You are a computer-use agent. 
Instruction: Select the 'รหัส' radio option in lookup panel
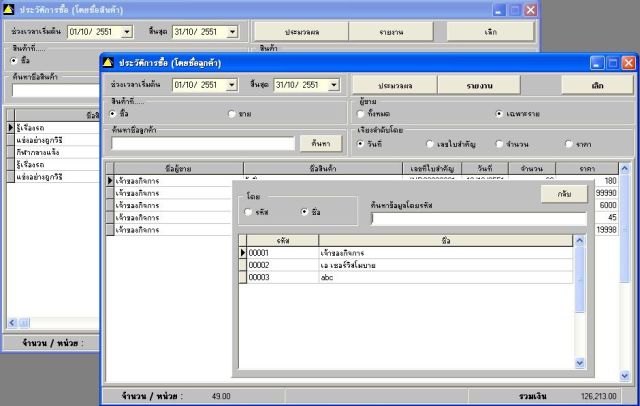pyautogui.click(x=249, y=212)
